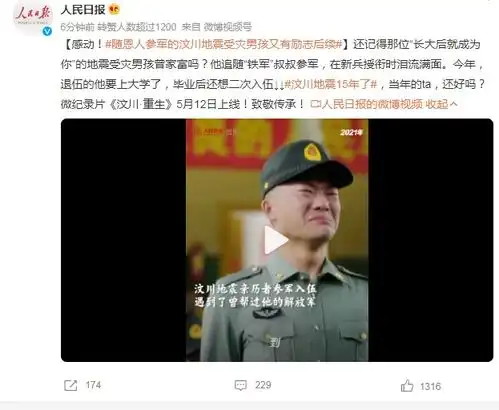Screen dimensions: 499x410
Task: Like the post with thumbs-up icon
Action: (x=407, y=386)
